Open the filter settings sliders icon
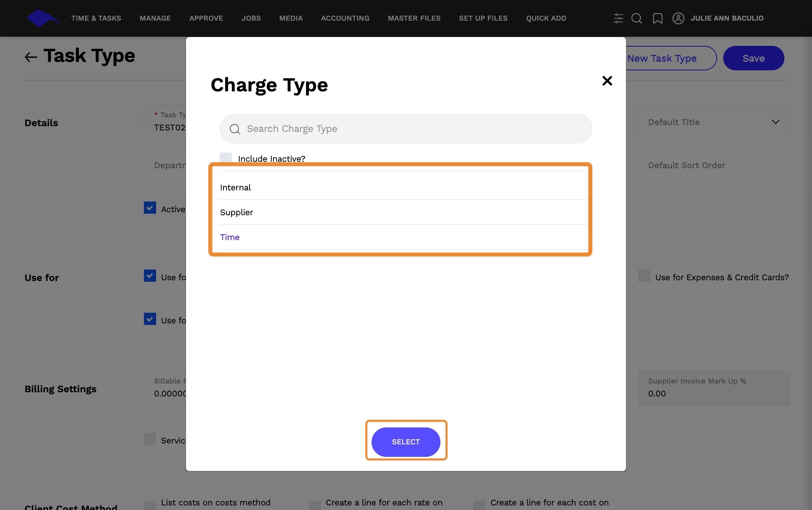The image size is (812, 510). pos(618,18)
